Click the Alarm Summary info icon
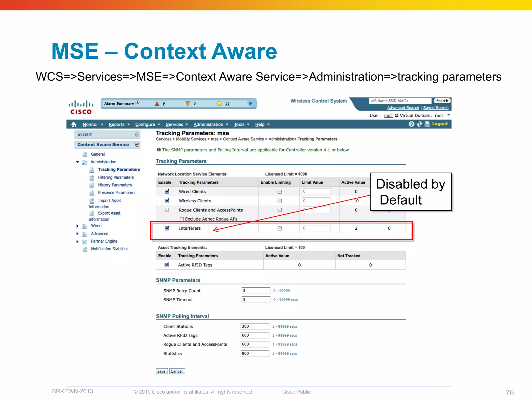532x399 pixels. tap(137, 103)
